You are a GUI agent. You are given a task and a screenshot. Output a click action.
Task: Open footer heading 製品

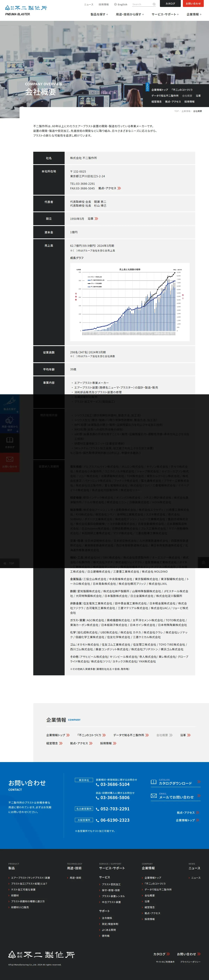pos(11,868)
